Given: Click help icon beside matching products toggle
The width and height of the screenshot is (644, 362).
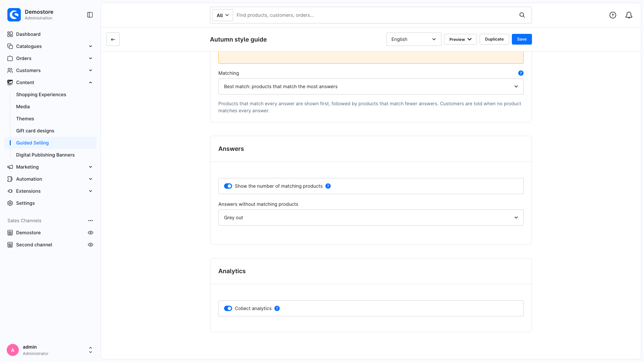Looking at the screenshot, I should pyautogui.click(x=328, y=186).
